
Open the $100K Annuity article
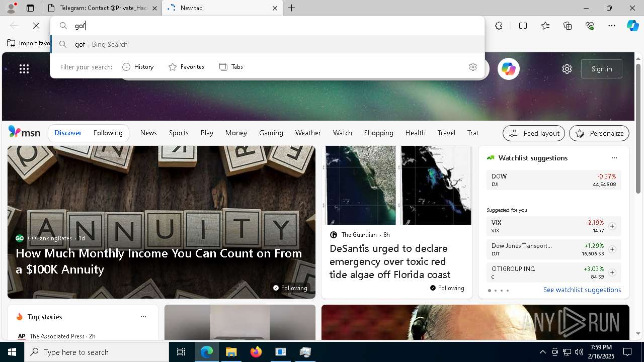click(159, 261)
